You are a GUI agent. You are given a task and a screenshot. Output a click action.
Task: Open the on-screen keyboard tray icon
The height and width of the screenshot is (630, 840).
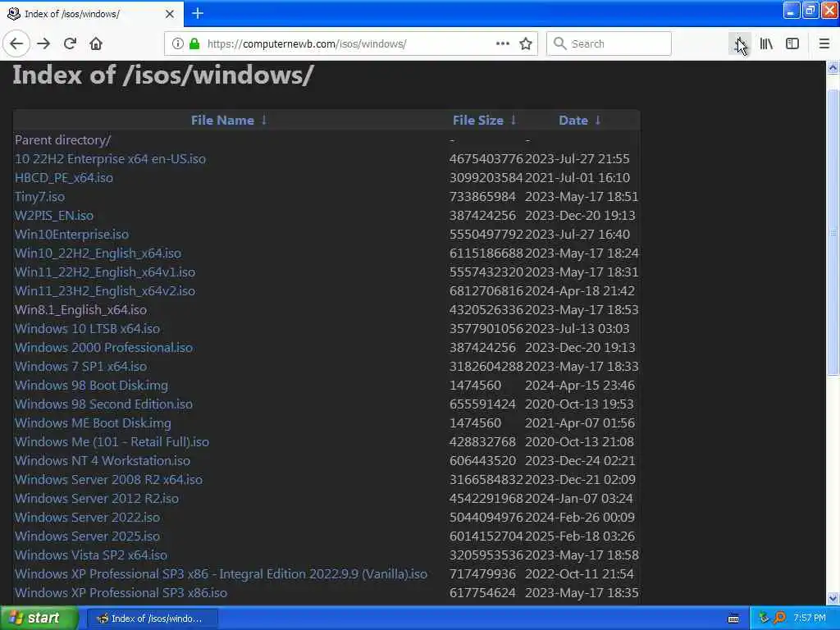[734, 619]
